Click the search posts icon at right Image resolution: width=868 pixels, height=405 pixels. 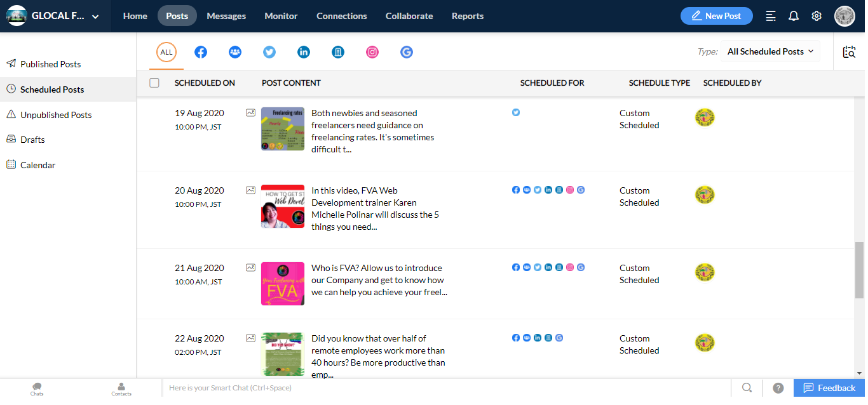click(849, 52)
